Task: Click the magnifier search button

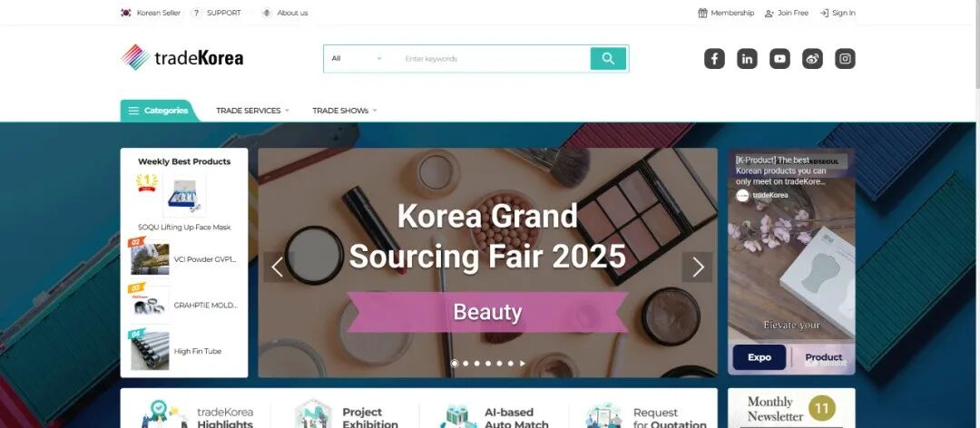Action: [608, 59]
